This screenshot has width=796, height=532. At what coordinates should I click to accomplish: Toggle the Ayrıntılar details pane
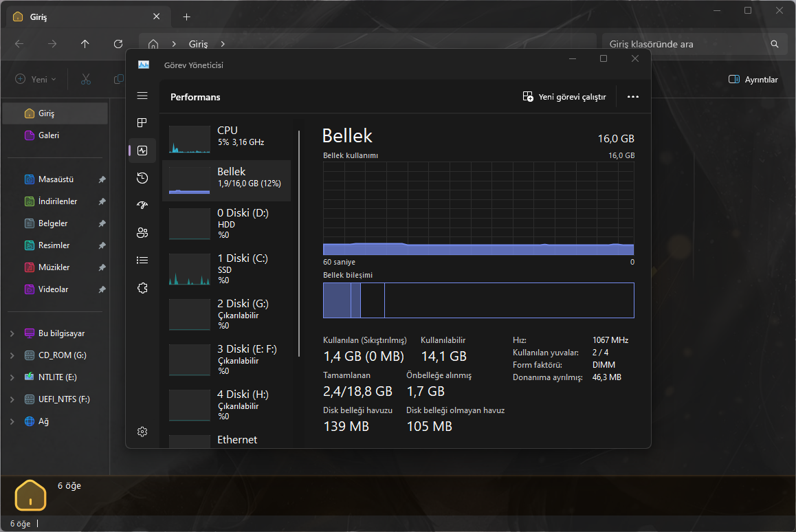point(753,80)
